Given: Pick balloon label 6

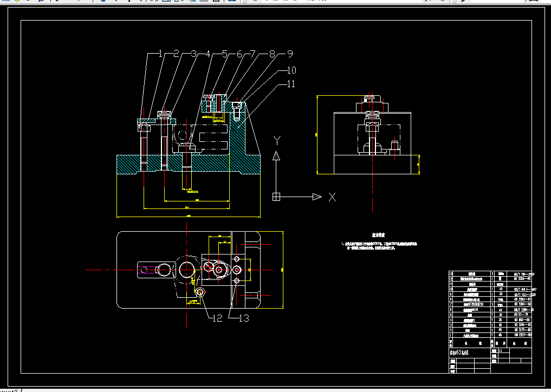Looking at the screenshot, I should pos(239,54).
